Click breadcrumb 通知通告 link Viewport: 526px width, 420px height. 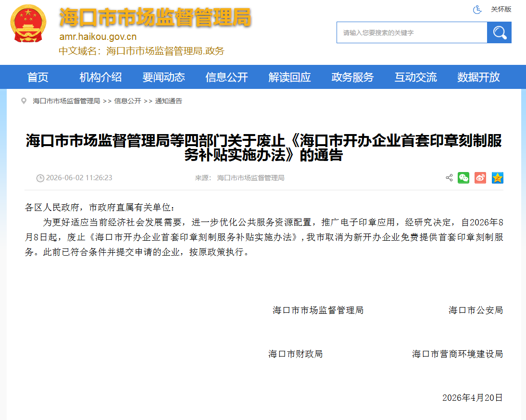click(168, 101)
